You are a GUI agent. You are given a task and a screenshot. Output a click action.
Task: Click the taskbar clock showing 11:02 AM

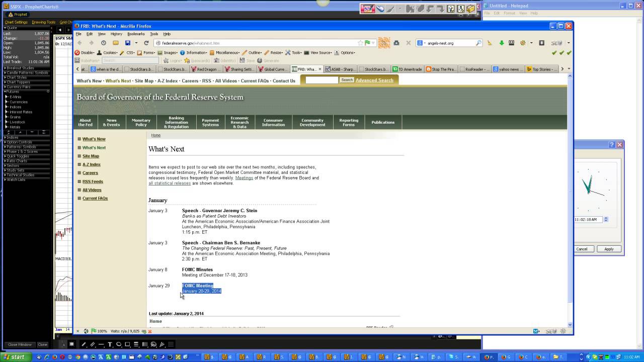click(x=632, y=357)
